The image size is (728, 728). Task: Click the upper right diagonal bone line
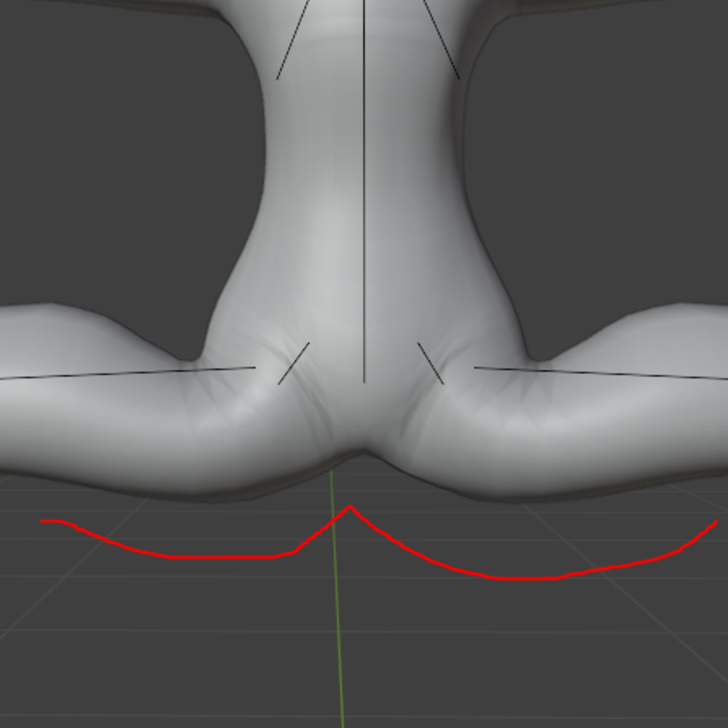[441, 39]
